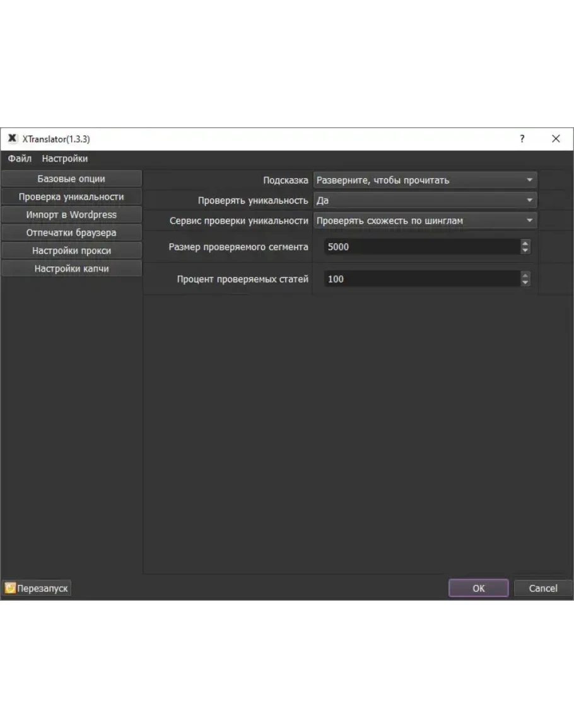Click the Процент проверяемых статей label
574x728 pixels.
243,279
